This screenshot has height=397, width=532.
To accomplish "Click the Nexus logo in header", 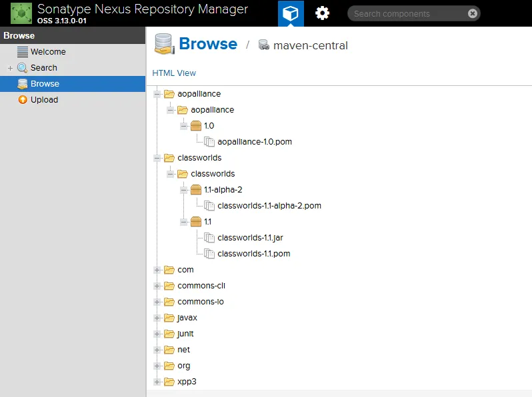I will point(21,13).
